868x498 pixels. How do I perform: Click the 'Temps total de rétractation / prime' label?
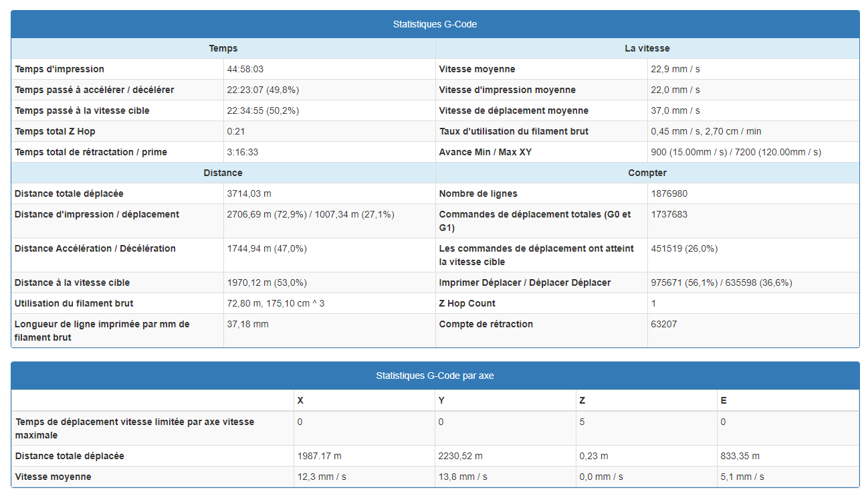point(91,152)
